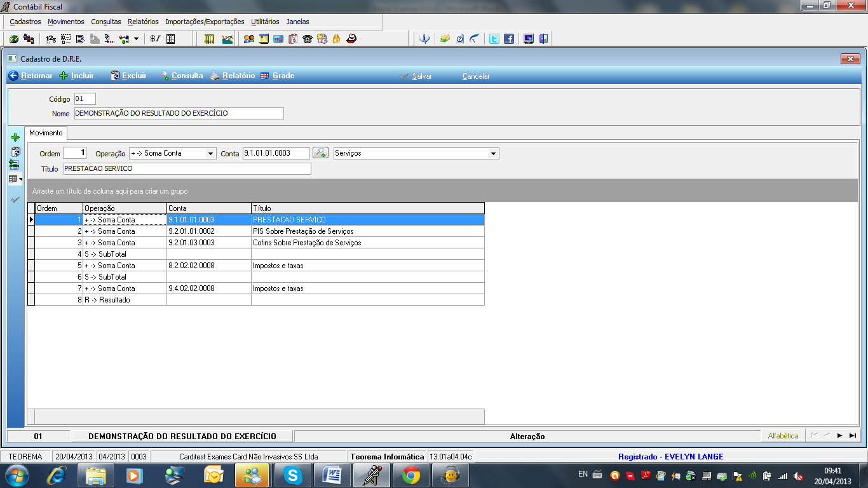Viewport: 868px width, 488px height.
Task: Click the insert-row icon in the left sidebar
Action: 14,165
